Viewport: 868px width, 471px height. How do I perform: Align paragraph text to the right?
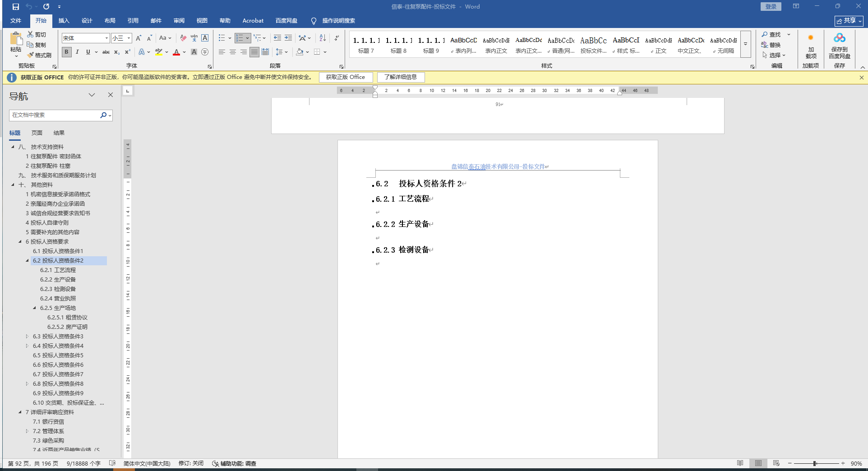pos(244,52)
